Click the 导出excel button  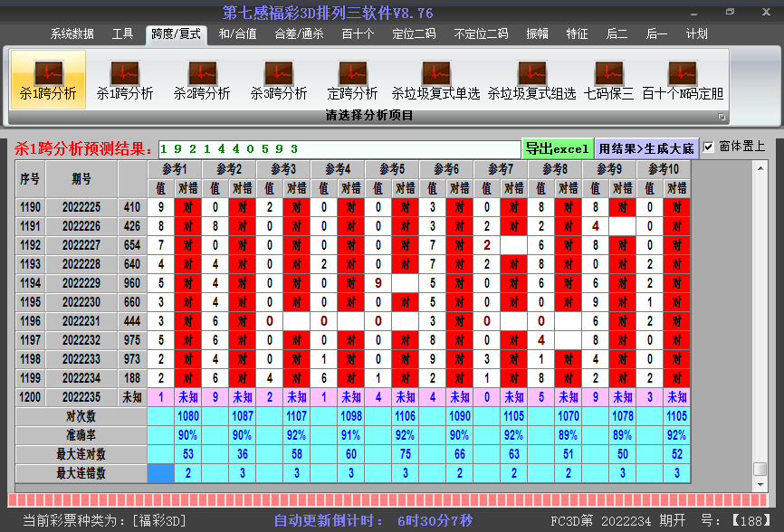pos(557,148)
